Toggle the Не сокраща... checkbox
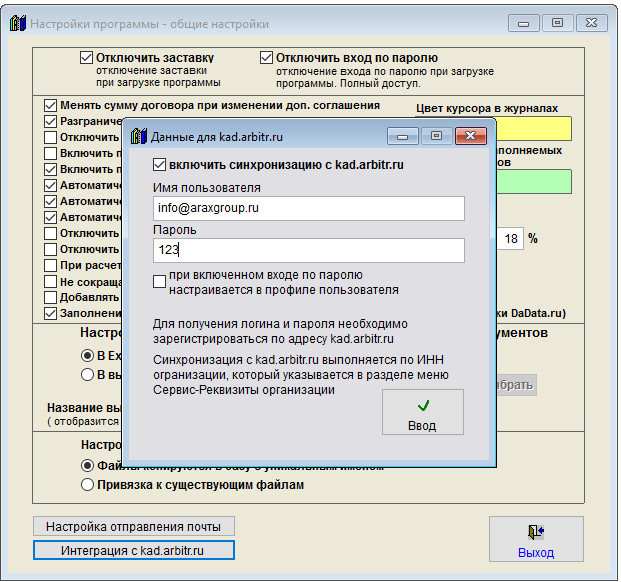Screen dimensions: 621x582 [50, 281]
